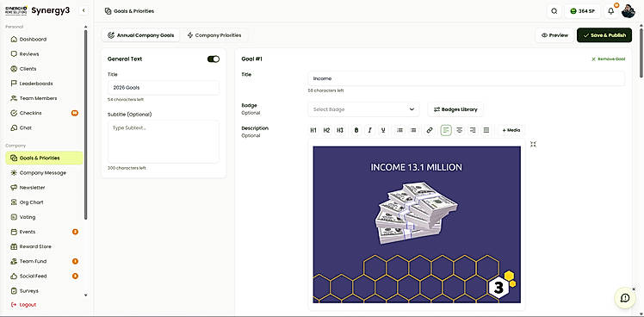Open Company Message page
Image resolution: width=644 pixels, height=317 pixels.
tap(43, 172)
